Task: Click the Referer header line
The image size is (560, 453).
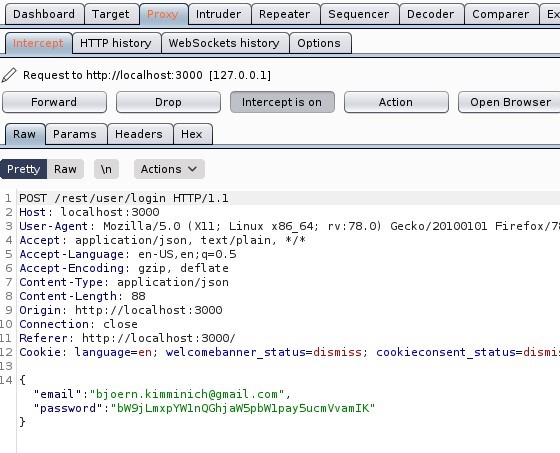Action: 128,338
